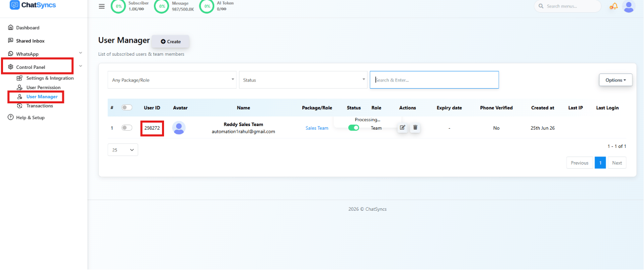Click the search magnifier icon

click(541, 7)
